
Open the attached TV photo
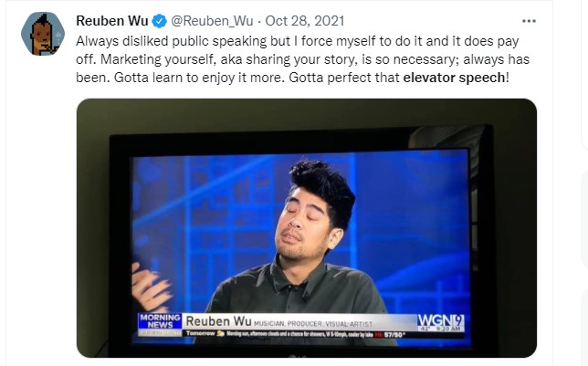click(x=307, y=228)
